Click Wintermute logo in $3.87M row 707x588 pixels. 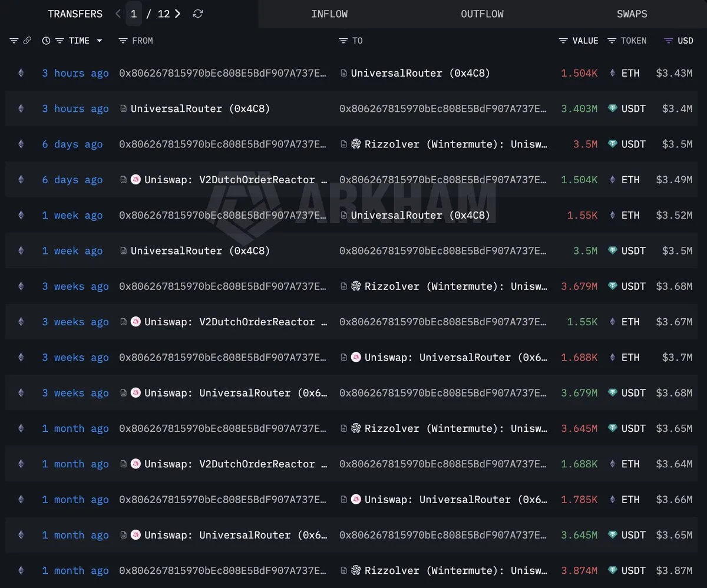coord(356,570)
